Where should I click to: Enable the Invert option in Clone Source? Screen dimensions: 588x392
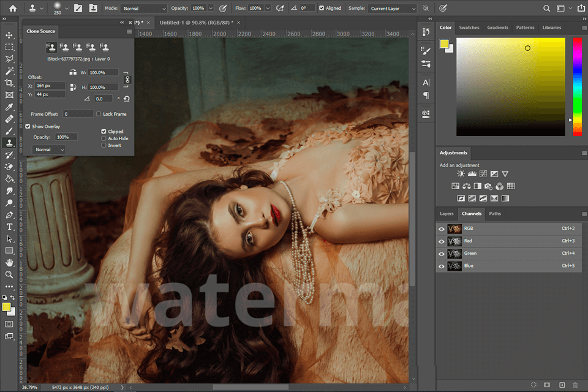coord(104,145)
